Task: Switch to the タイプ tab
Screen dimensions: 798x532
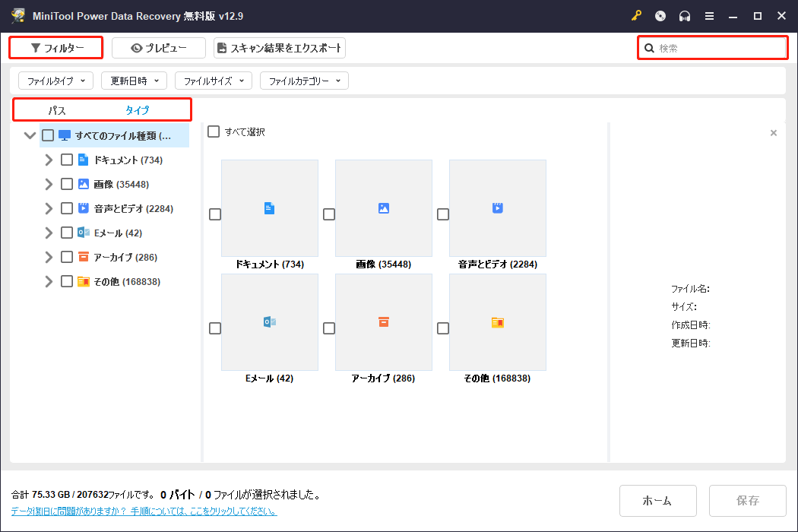Action: 138,110
